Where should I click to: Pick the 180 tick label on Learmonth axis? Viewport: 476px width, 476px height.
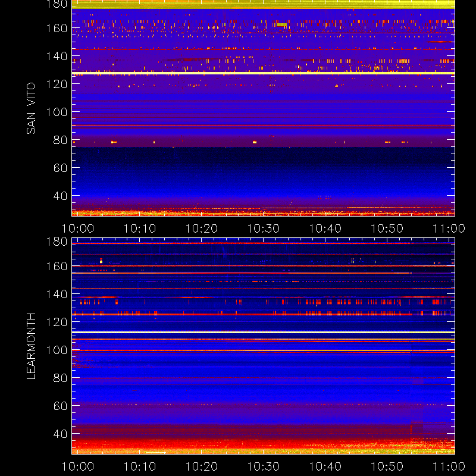click(57, 242)
